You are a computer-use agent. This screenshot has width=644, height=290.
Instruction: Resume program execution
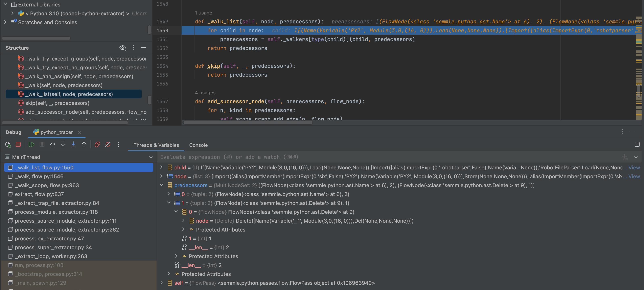[x=31, y=145]
